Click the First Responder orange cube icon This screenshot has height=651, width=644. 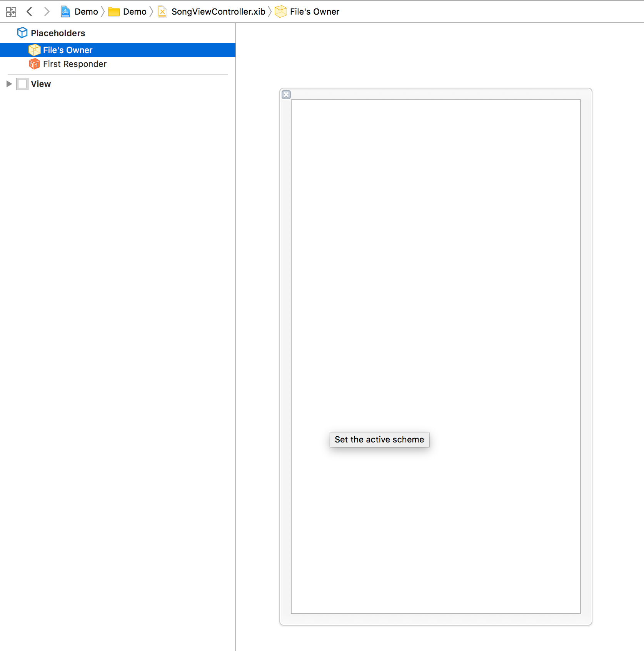[x=35, y=64]
